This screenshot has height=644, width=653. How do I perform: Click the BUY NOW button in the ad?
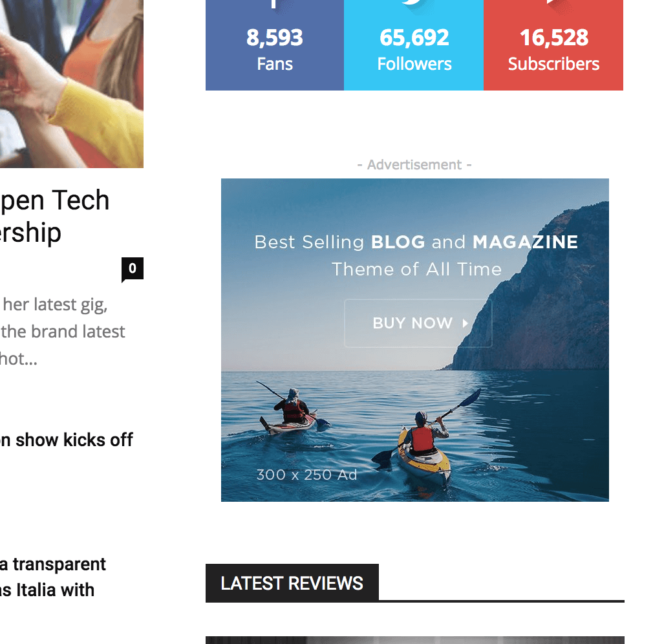click(418, 323)
